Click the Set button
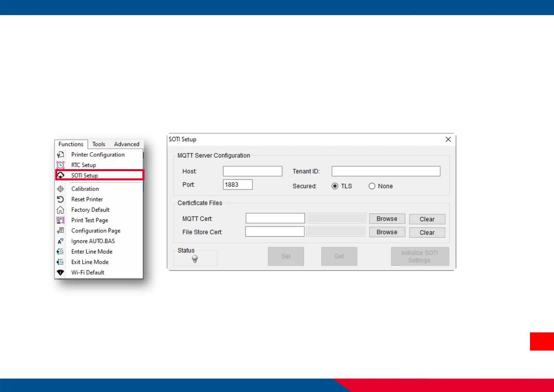The height and width of the screenshot is (392, 554). pyautogui.click(x=286, y=256)
